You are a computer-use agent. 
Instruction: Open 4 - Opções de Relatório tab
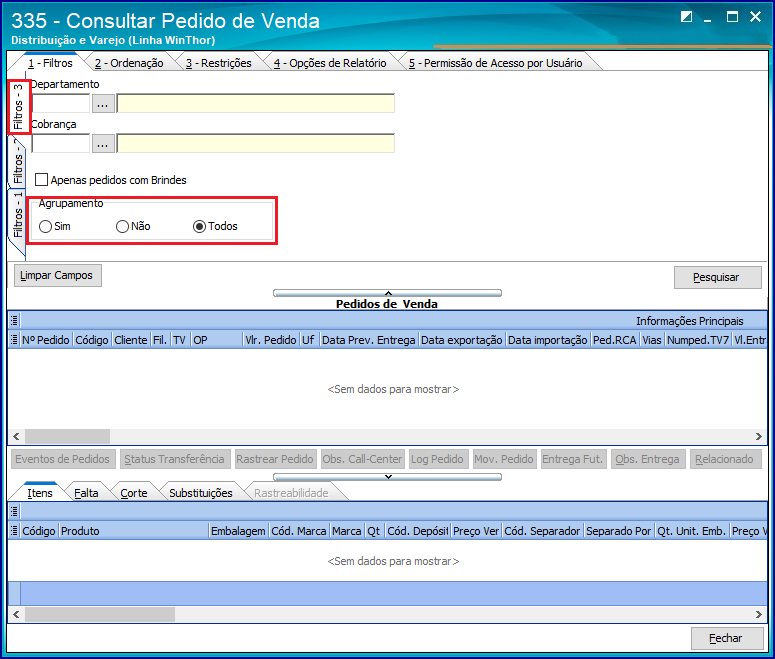[330, 63]
